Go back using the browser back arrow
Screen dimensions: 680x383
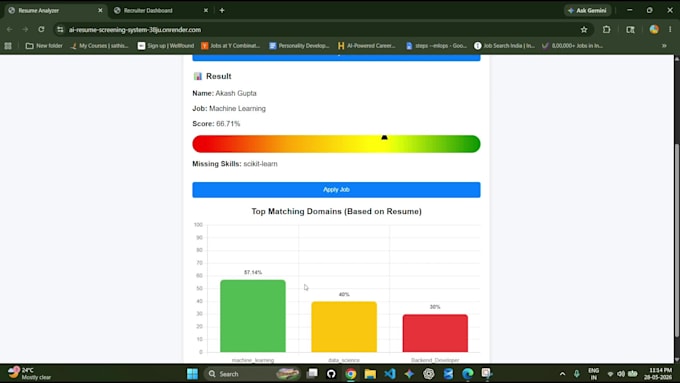tap(10, 29)
